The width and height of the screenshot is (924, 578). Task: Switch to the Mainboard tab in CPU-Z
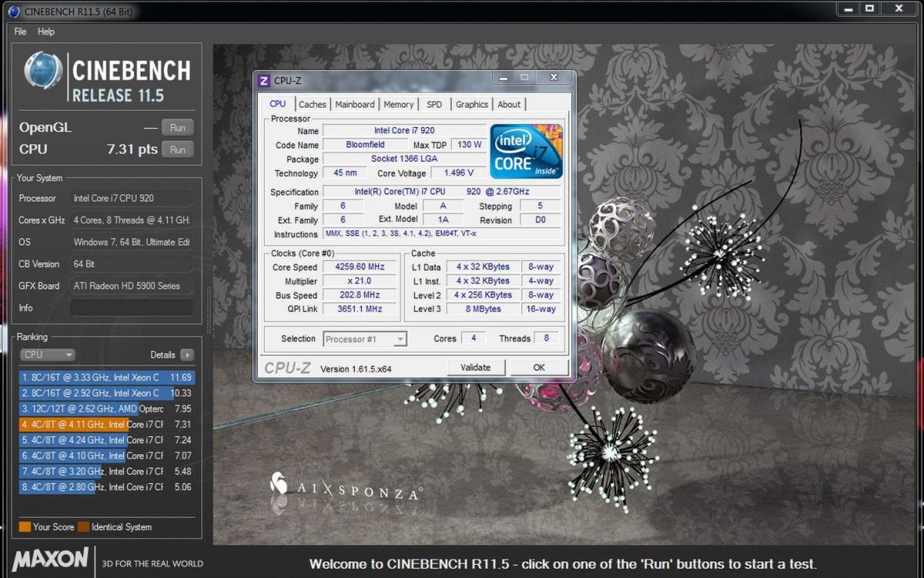click(x=355, y=105)
